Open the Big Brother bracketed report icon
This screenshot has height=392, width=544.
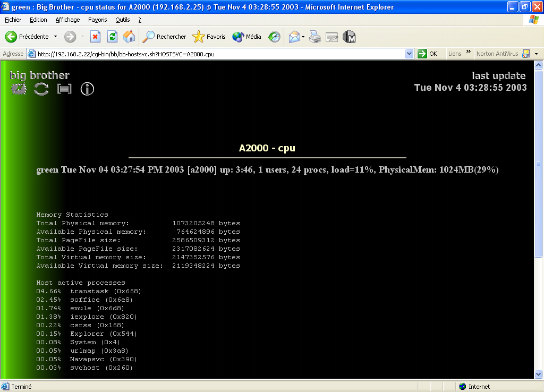tap(64, 89)
